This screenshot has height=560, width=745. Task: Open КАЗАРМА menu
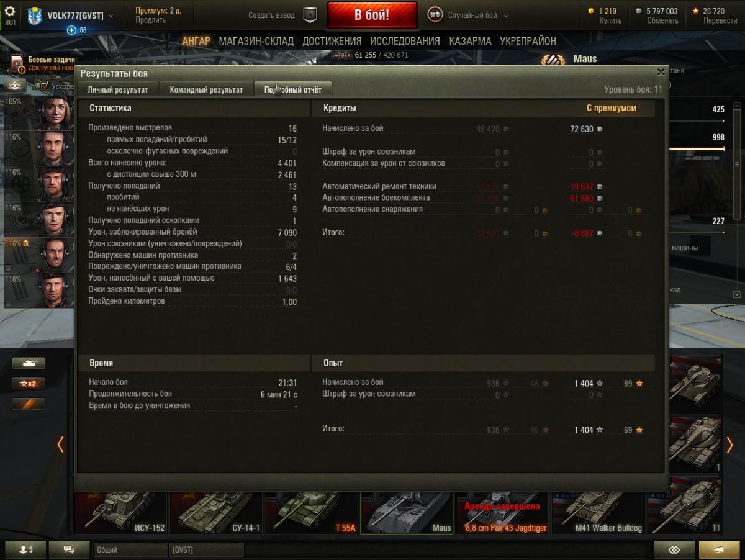470,41
